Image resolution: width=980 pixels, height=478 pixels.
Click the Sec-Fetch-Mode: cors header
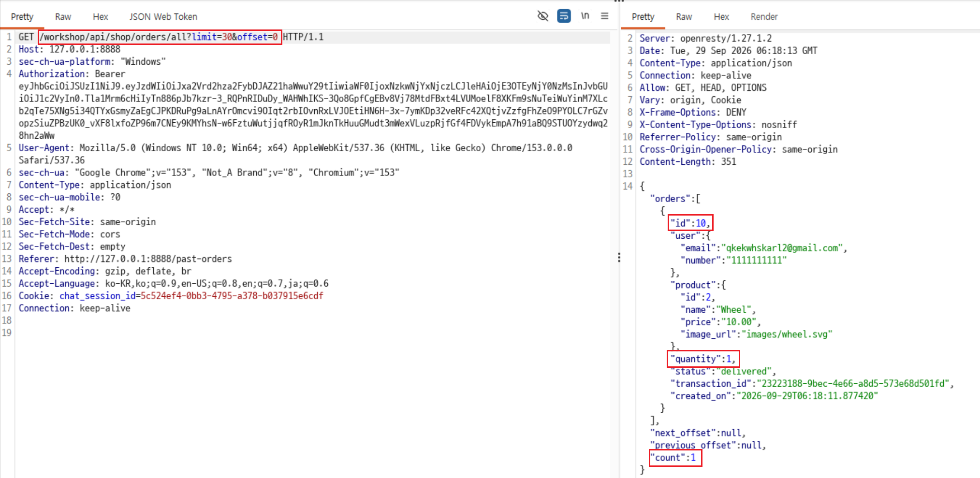(x=69, y=234)
